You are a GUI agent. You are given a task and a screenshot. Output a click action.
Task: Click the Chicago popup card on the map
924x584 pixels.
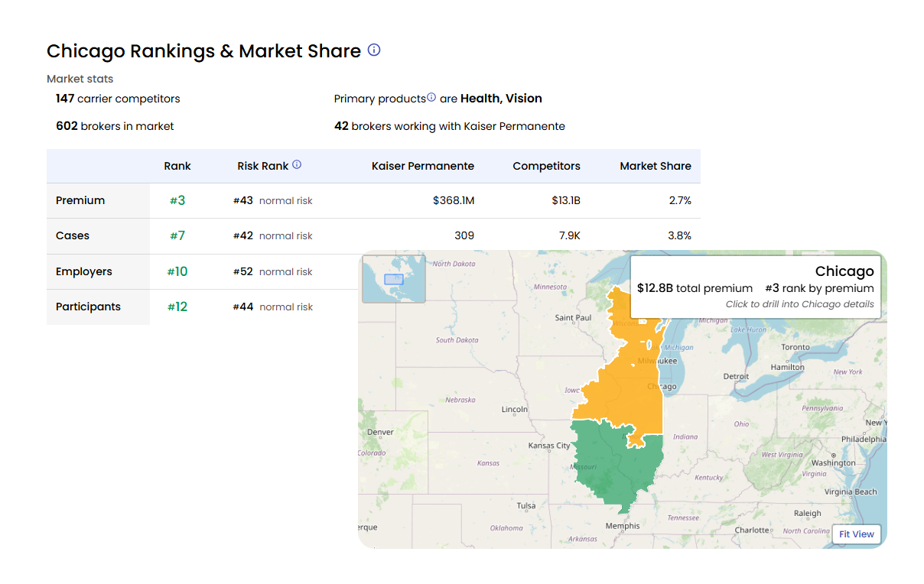click(756, 284)
